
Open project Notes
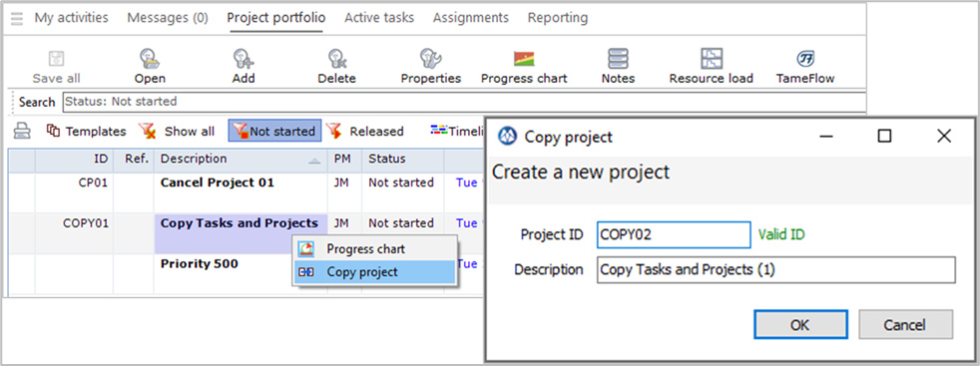(618, 66)
